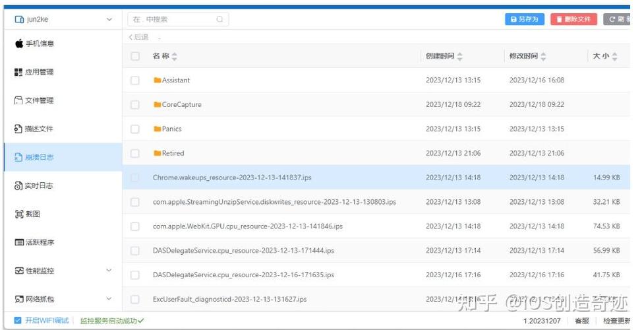The height and width of the screenshot is (330, 644).
Task: Click the 应用管理 grid icon
Action: point(18,72)
